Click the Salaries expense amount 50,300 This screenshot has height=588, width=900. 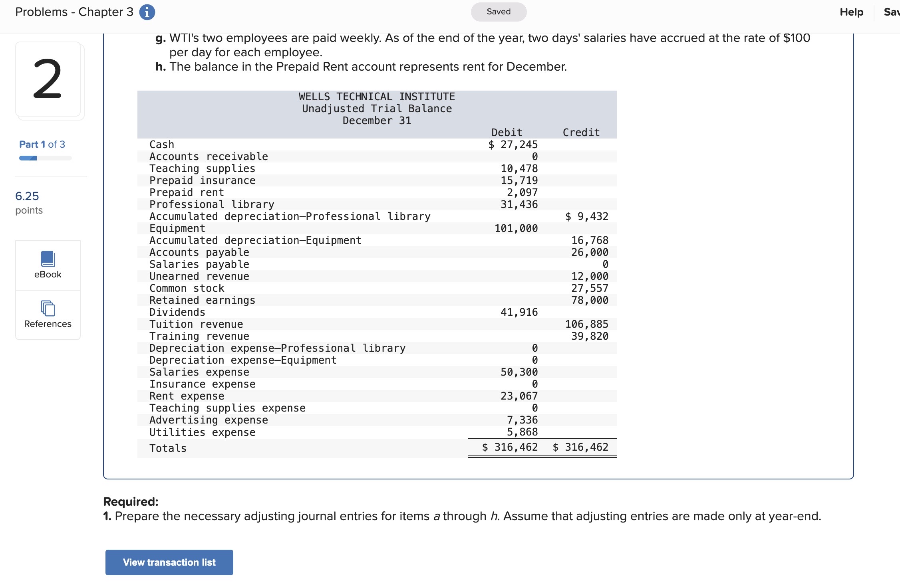pos(519,372)
